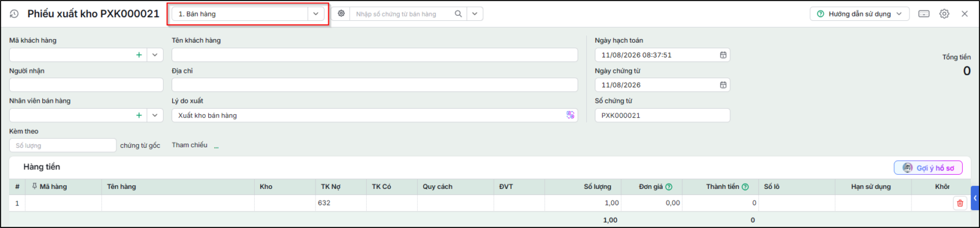Expand the blue side panel arrow
The height and width of the screenshot is (228, 980).
[975, 198]
